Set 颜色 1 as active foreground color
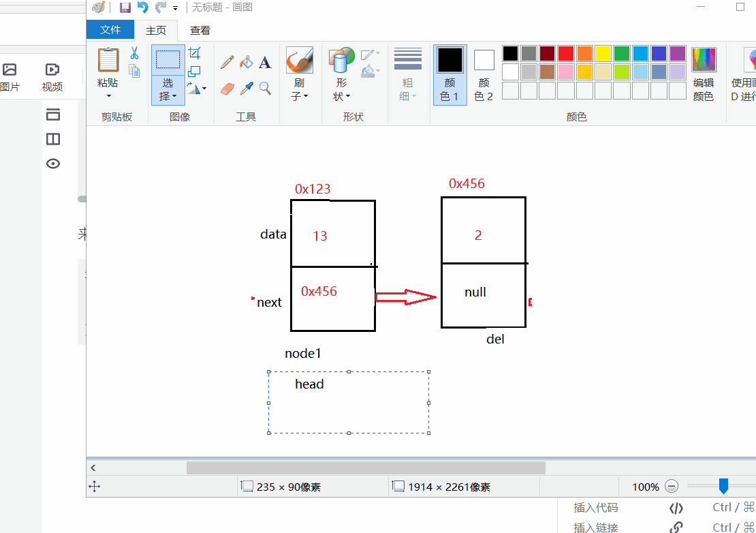The height and width of the screenshot is (533, 756). coord(450,74)
